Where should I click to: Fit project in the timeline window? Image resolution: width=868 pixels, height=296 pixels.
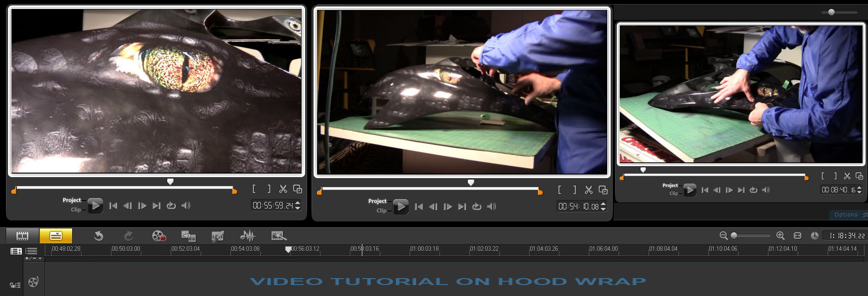click(x=797, y=236)
